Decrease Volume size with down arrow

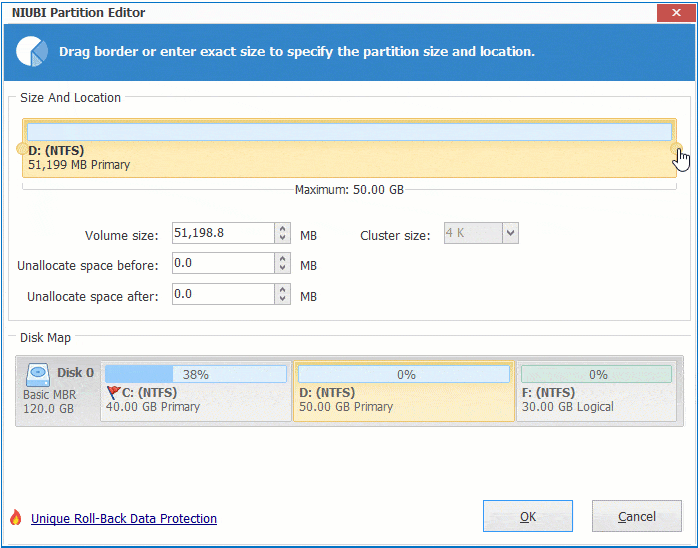(283, 240)
